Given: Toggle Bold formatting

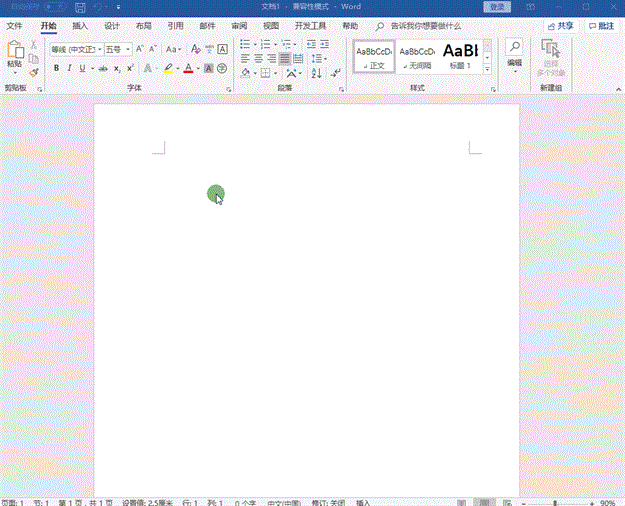Looking at the screenshot, I should coord(56,69).
